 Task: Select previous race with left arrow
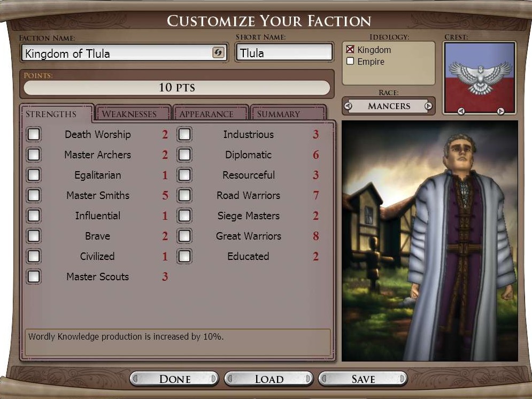[x=348, y=106]
